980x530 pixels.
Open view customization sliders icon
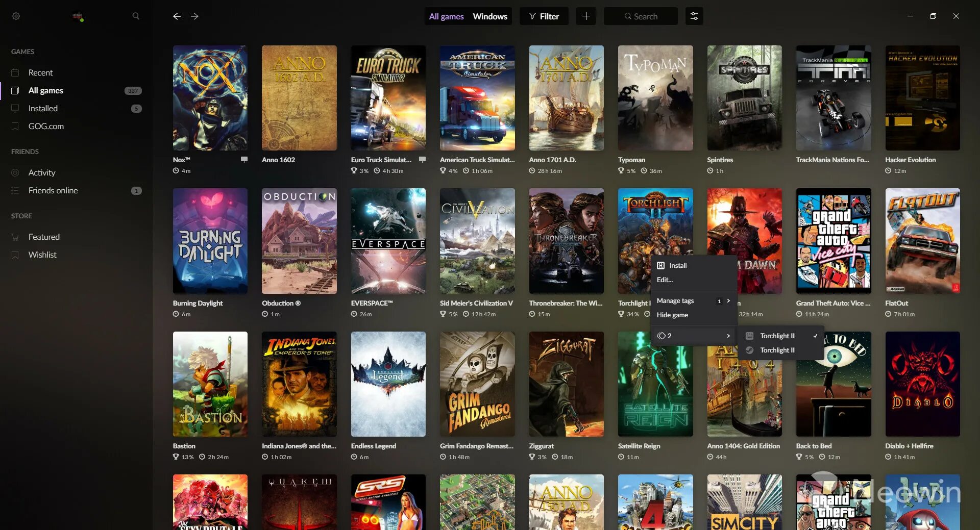point(694,16)
